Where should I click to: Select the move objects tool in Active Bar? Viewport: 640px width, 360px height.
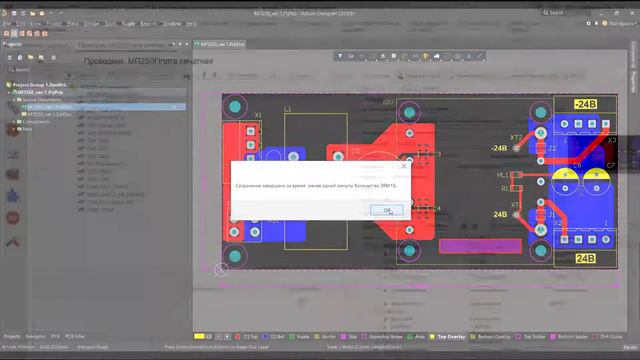(361, 56)
